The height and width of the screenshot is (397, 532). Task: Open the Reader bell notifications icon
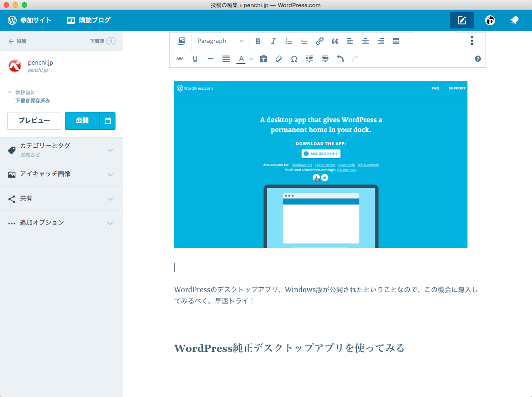coord(514,20)
